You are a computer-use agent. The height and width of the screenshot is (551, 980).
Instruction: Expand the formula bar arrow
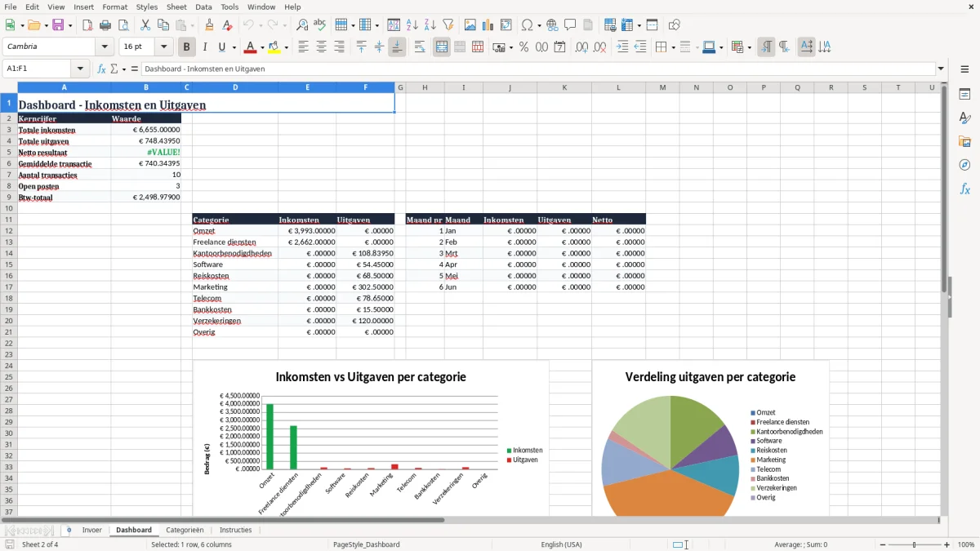coord(941,69)
